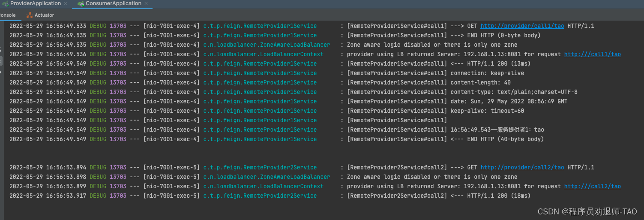The image size is (644, 220).
Task: Click the timestamp '2022-05-29 16:56:49.533'
Action: pos(48,26)
